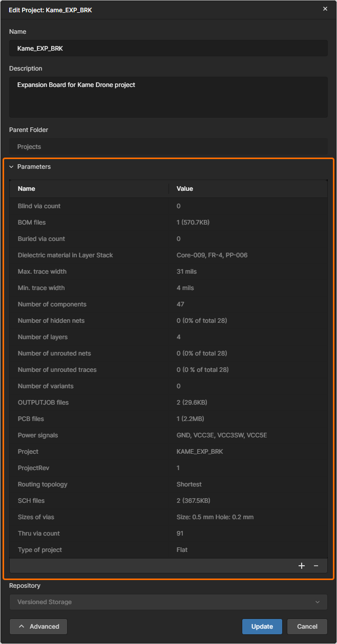This screenshot has width=337, height=644.
Task: Add a new parameter with plus icon
Action: click(x=302, y=566)
